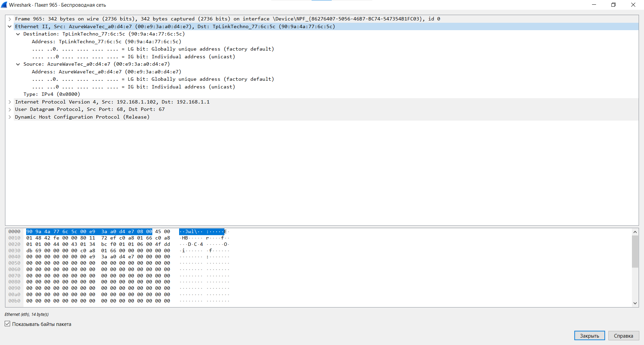Minimize the Wireshark packet window
Screen dimensions: 644x345
(594, 5)
